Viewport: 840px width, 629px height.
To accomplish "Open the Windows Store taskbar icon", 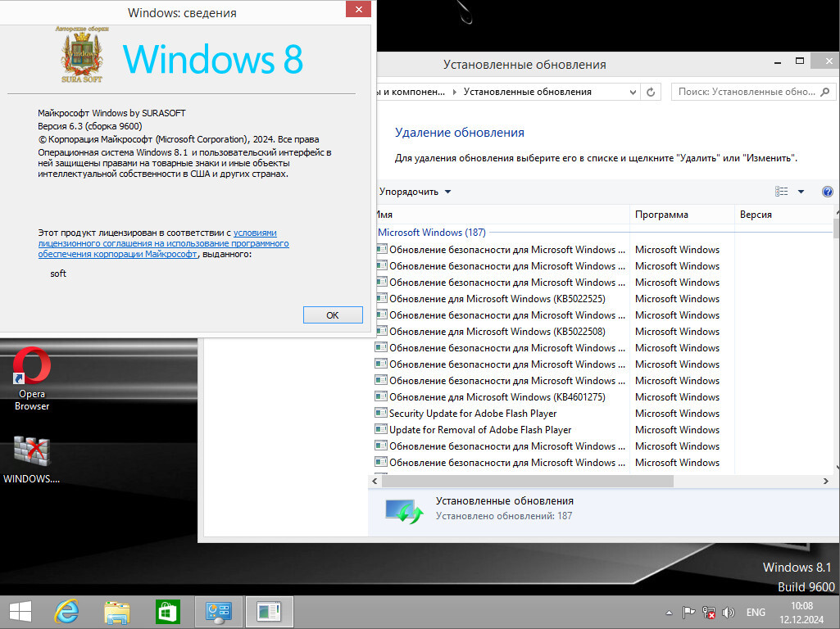I will point(168,612).
